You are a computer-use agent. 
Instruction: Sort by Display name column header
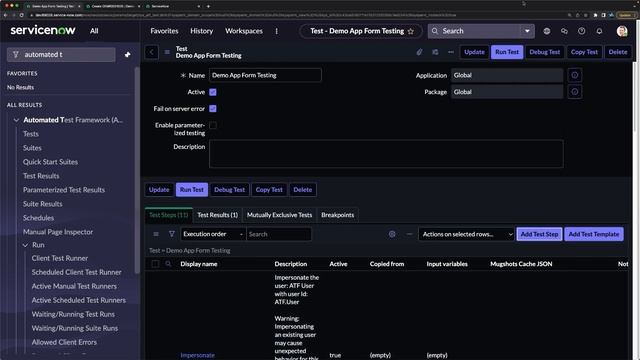(199, 264)
